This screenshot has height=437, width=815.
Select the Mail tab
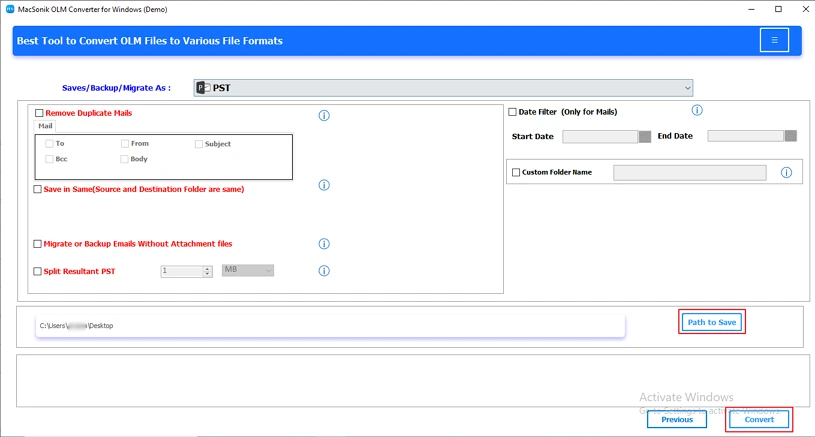point(45,126)
